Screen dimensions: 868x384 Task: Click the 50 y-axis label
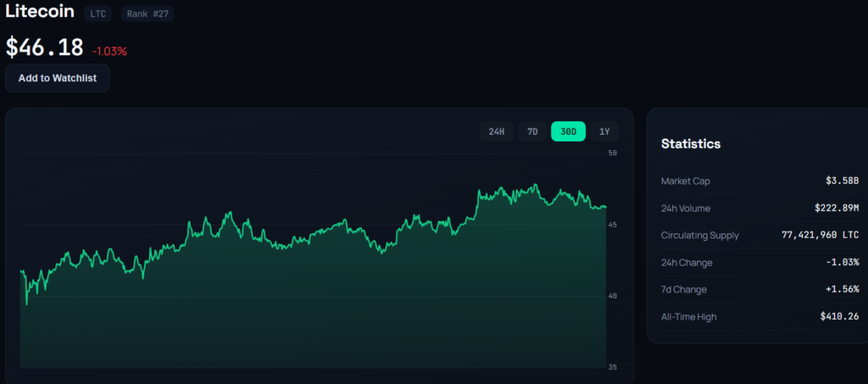point(612,153)
